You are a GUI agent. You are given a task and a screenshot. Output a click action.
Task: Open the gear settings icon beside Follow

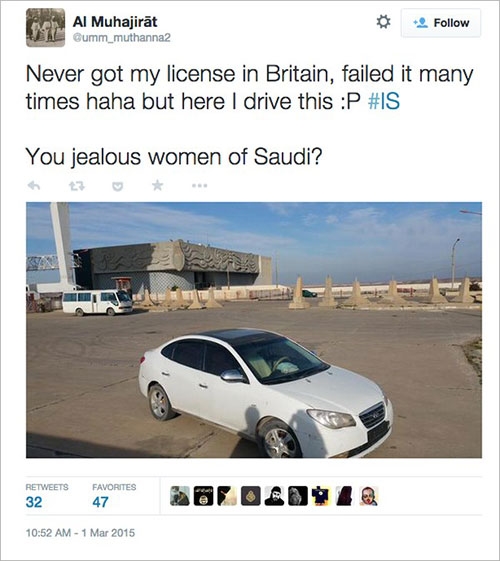pos(383,22)
